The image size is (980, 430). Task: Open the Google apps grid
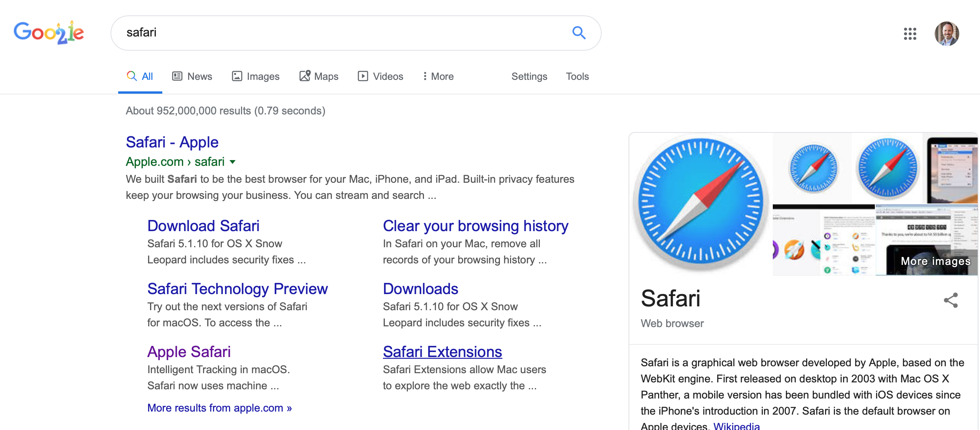pos(910,34)
